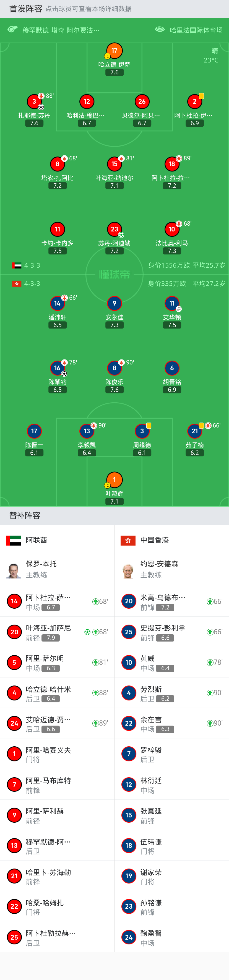Image resolution: width=229 pixels, height=980 pixels.
Task: Select player 3 扎耶德-苏丹 icon
Action: coord(34,101)
